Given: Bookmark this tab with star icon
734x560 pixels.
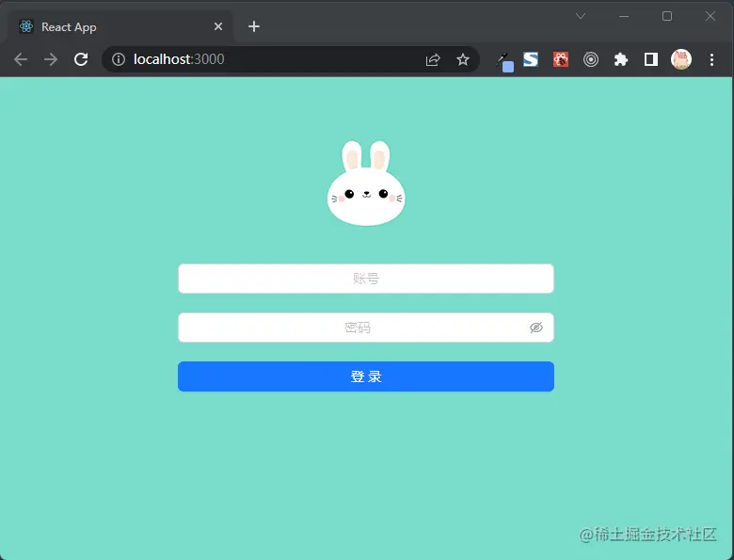Looking at the screenshot, I should pyautogui.click(x=463, y=59).
